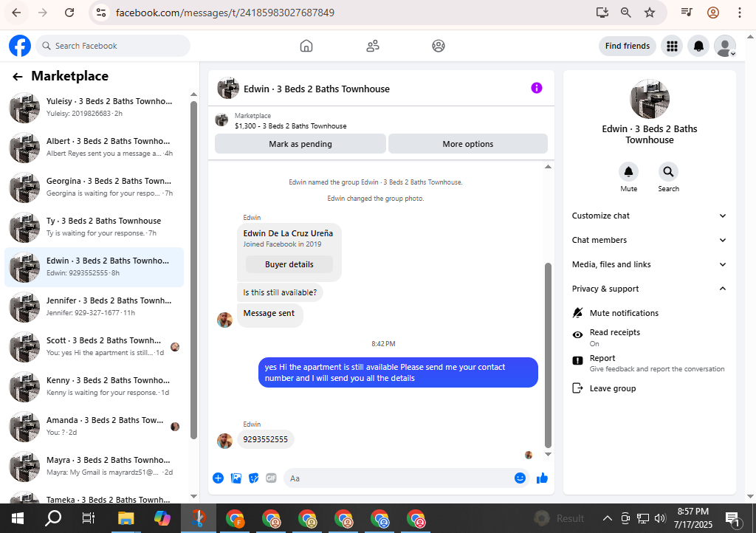This screenshot has width=756, height=533.
Task: Send a thumbs up like
Action: click(542, 478)
